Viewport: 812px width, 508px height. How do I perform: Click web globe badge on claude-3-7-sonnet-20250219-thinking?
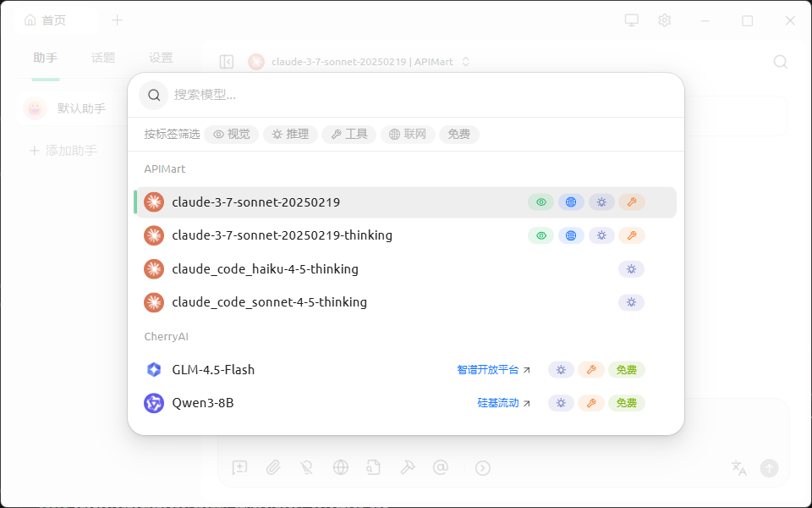[x=571, y=236]
